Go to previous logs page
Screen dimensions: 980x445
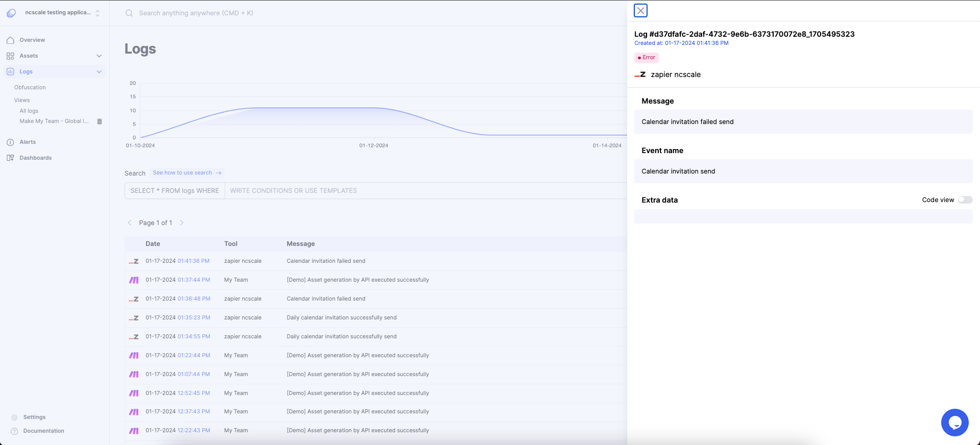click(130, 223)
